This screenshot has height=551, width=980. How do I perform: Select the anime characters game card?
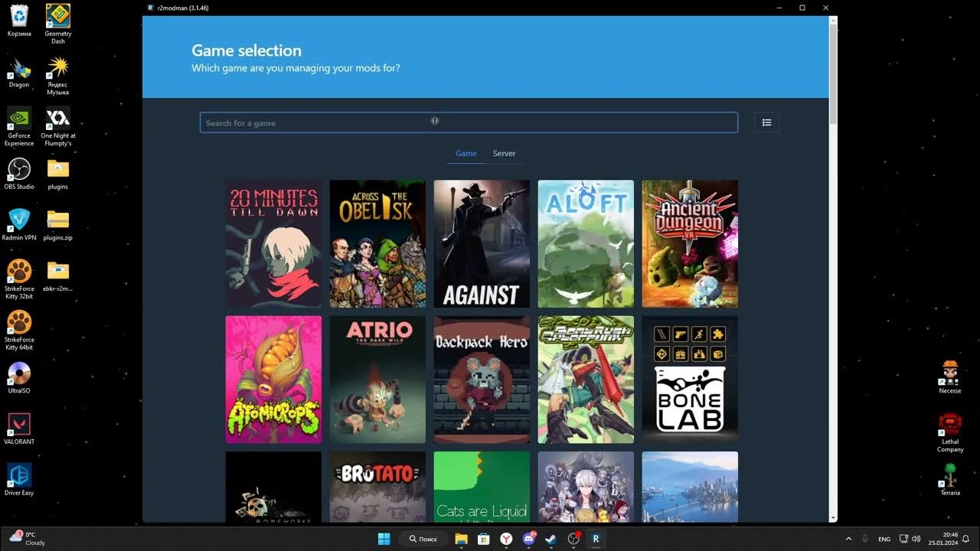(x=586, y=487)
